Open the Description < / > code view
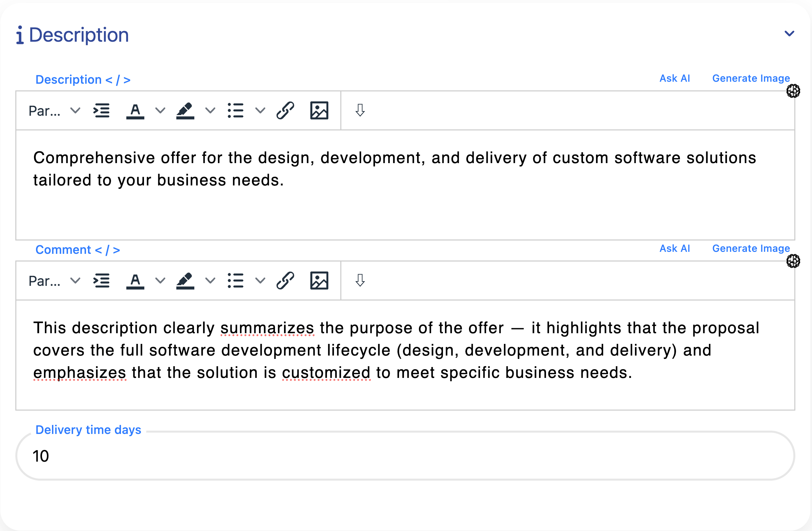812x531 pixels. (83, 79)
